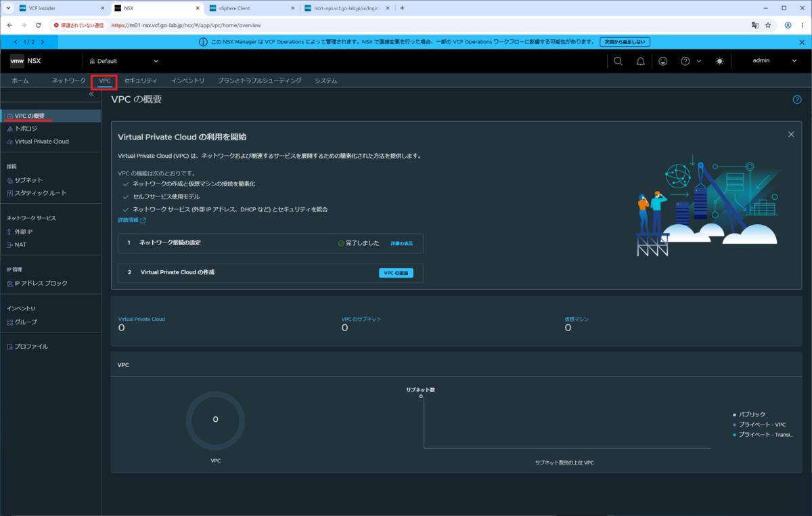Image resolution: width=812 pixels, height=516 pixels.
Task: Click the VPC donut chart
Action: tap(215, 420)
